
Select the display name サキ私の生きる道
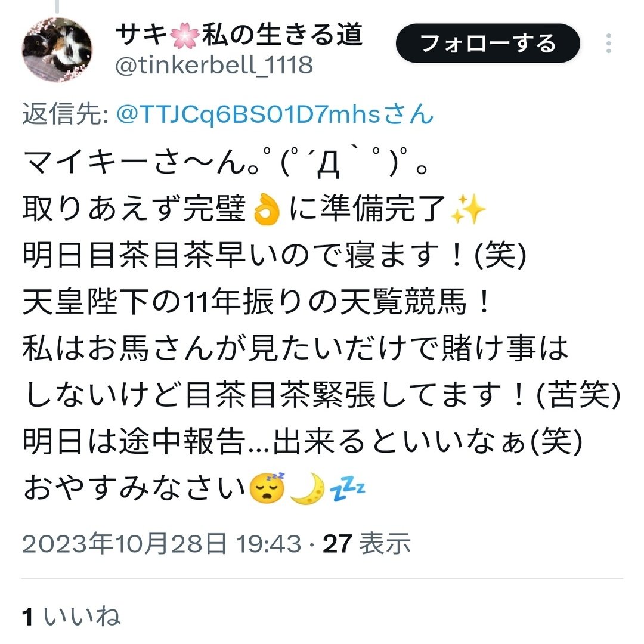tap(239, 35)
